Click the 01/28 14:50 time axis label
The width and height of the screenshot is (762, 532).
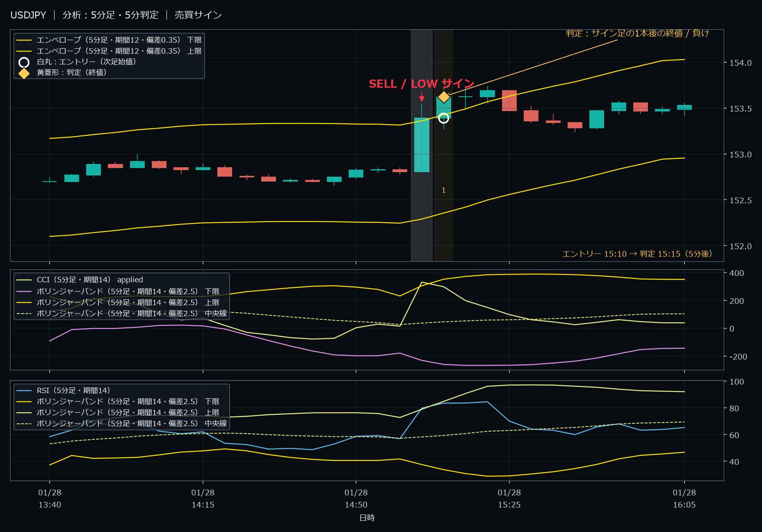click(x=356, y=498)
